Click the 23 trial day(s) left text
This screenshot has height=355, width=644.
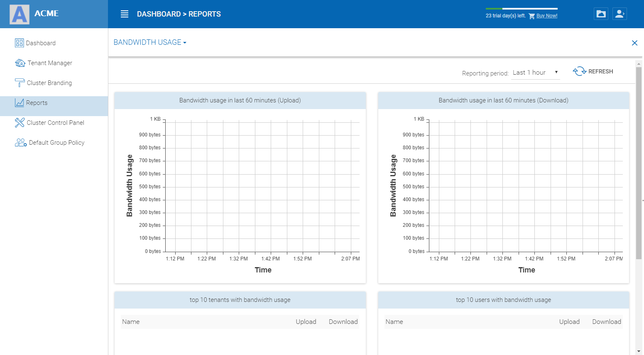click(506, 16)
